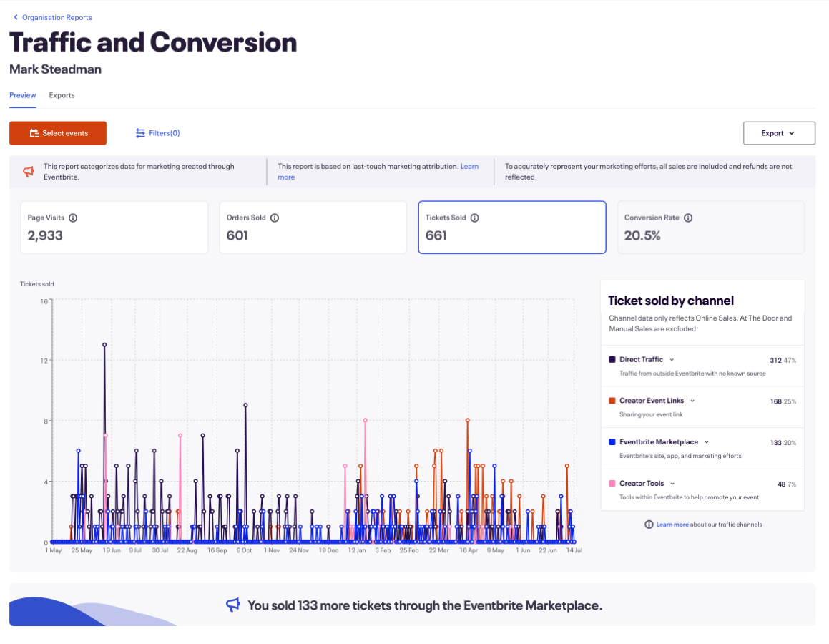829x644 pixels.
Task: Show info for Orders Sold
Action: tap(275, 218)
